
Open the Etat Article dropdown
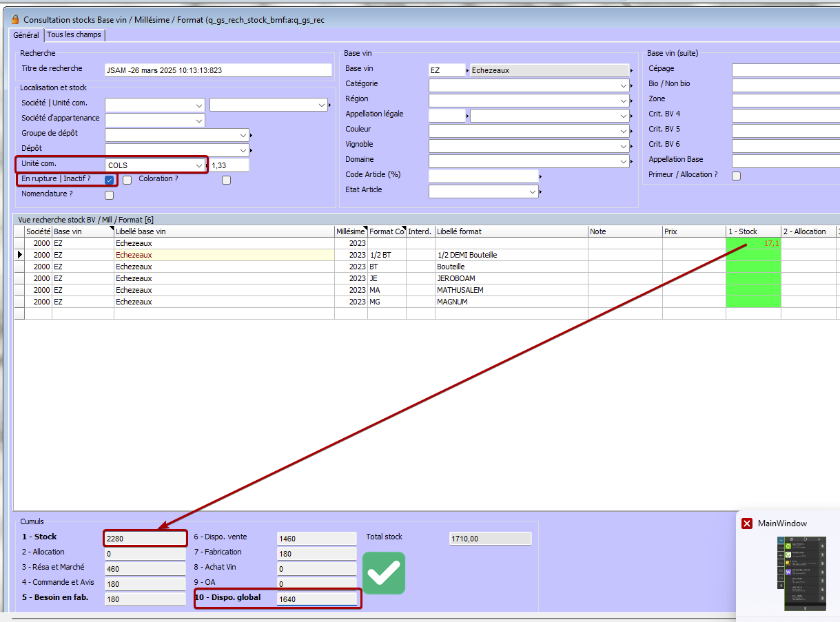[x=533, y=192]
